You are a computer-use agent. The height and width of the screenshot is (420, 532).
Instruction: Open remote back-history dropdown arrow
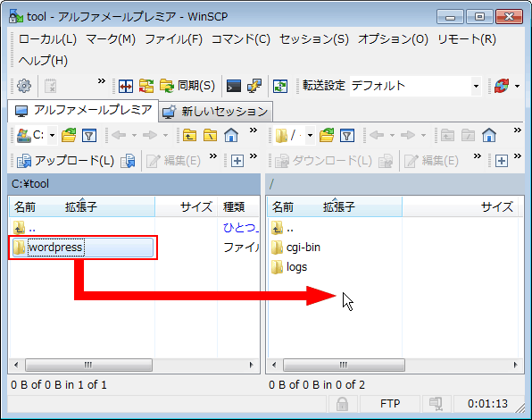(x=392, y=135)
